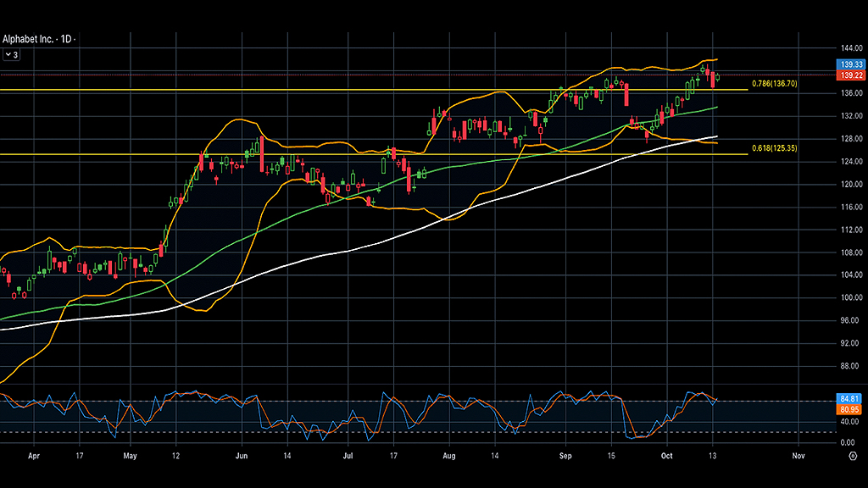Click the 0.00 oscillator axis label
The width and height of the screenshot is (868, 488).
[x=848, y=442]
